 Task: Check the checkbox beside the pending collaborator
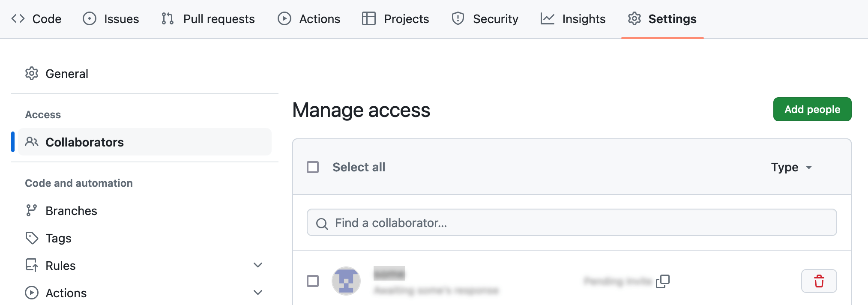coord(313,281)
